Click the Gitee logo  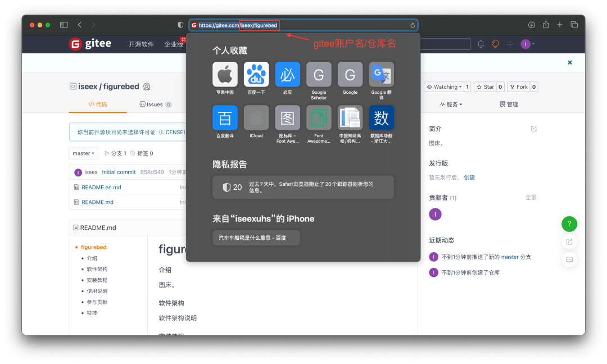pyautogui.click(x=90, y=44)
